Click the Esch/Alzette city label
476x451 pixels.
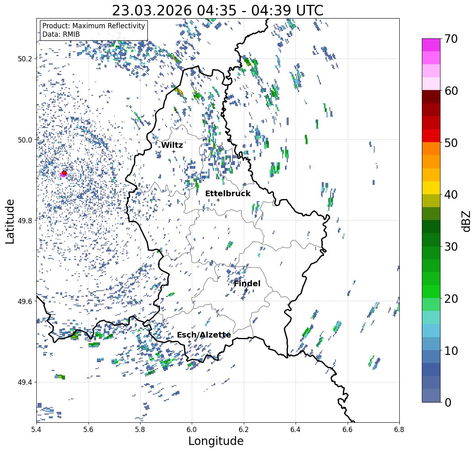tap(204, 335)
